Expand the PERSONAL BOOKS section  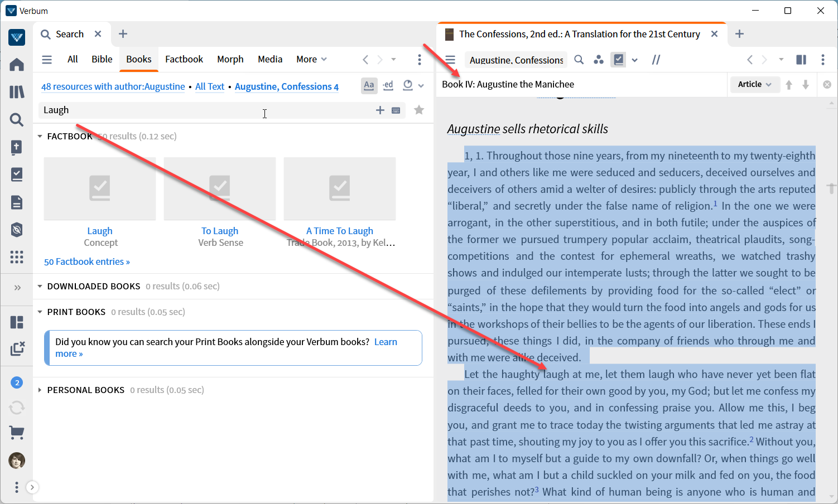coord(40,390)
